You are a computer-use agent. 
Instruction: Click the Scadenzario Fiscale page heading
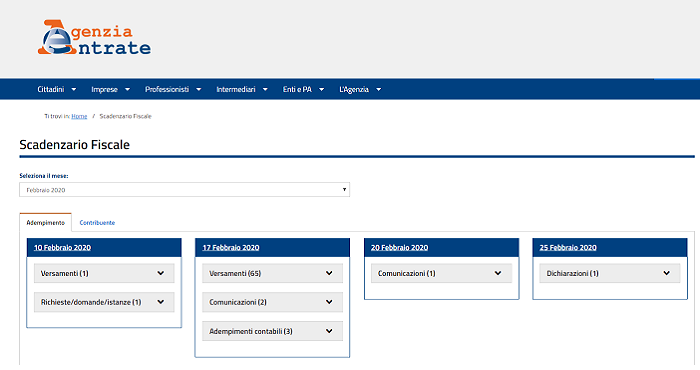pos(75,145)
